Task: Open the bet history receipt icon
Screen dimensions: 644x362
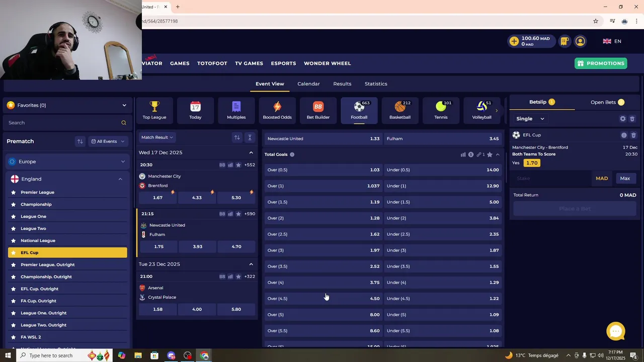Action: 565,41
